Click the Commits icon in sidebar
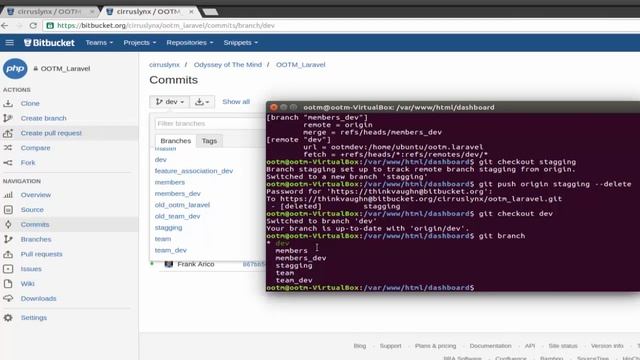This screenshot has height=360, width=640. (8, 224)
